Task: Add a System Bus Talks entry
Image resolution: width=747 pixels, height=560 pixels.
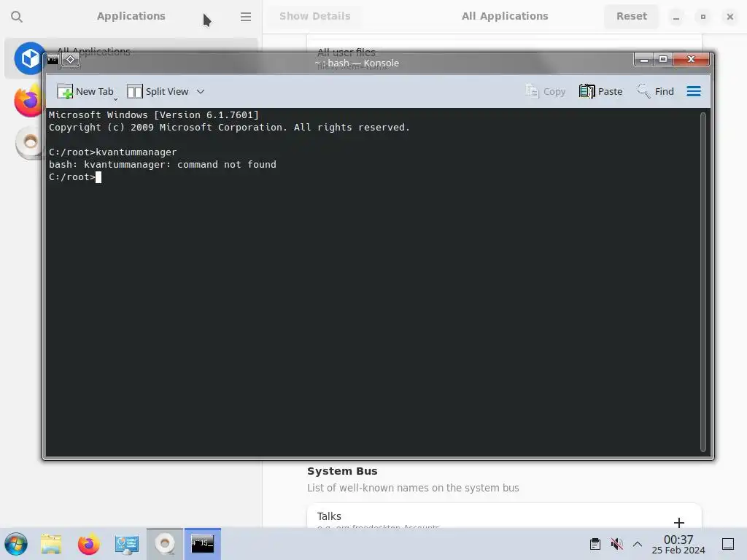Action: tap(679, 522)
